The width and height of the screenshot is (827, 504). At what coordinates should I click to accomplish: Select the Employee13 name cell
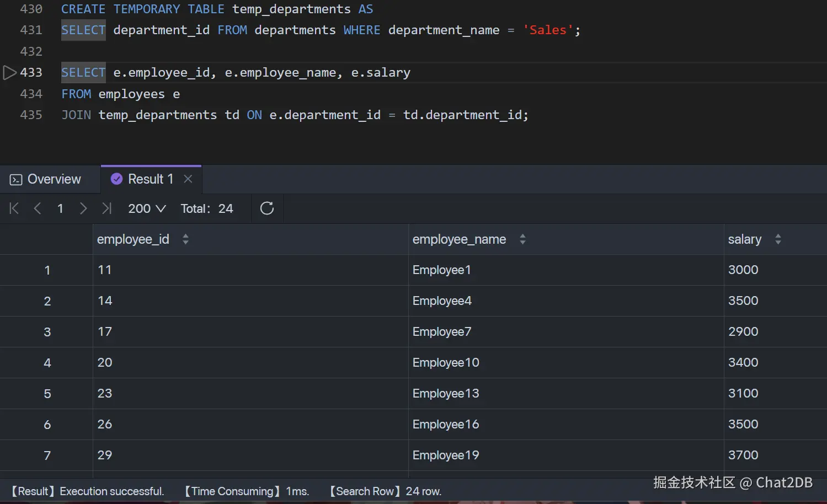[566, 393]
